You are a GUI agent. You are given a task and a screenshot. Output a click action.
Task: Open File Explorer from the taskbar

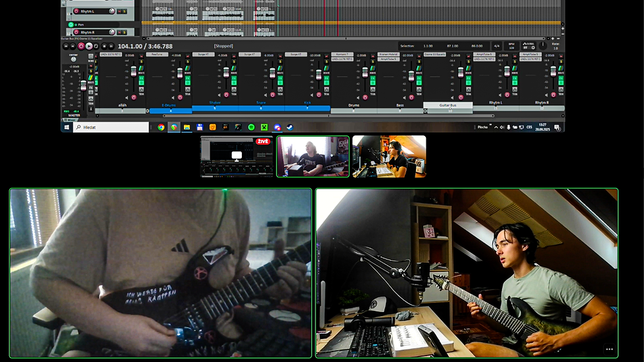click(187, 127)
